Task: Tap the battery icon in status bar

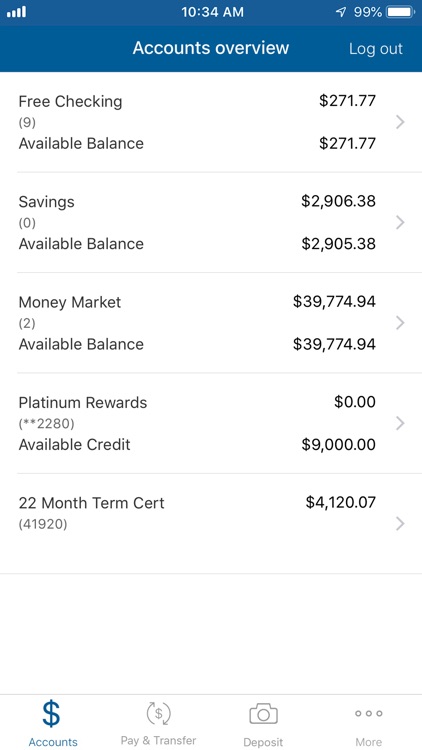Action: 400,12
